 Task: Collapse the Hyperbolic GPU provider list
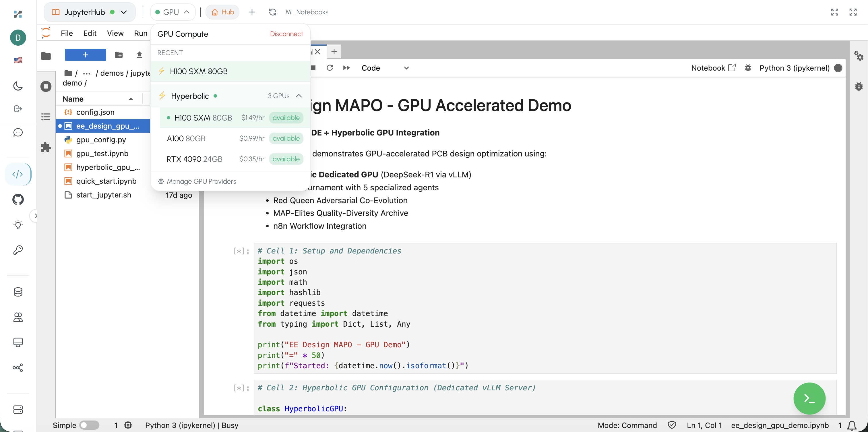299,96
